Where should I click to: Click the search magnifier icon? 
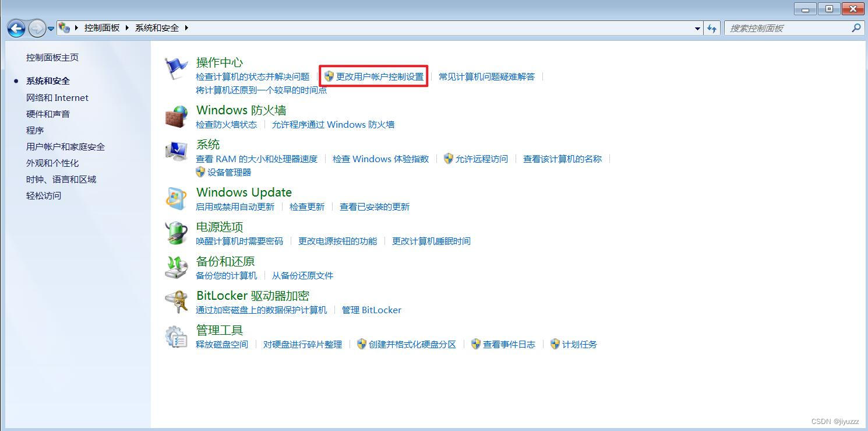pos(856,27)
